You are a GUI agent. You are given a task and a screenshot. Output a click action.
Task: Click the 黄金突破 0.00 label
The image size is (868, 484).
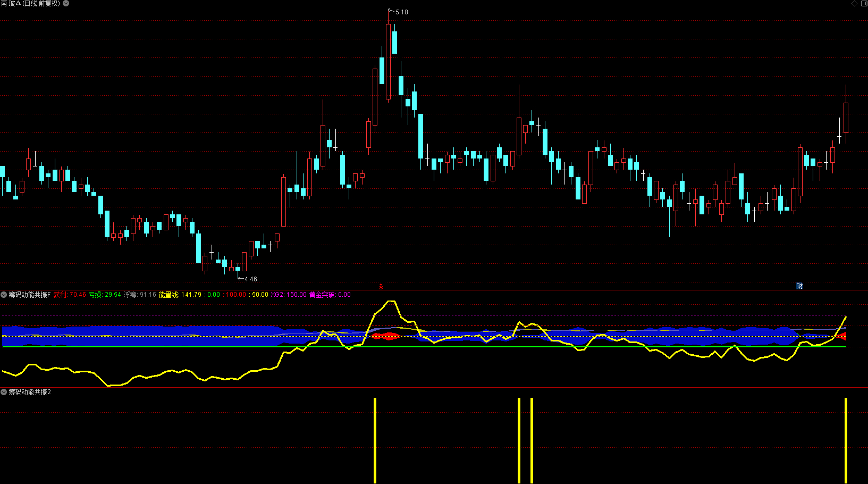click(330, 295)
